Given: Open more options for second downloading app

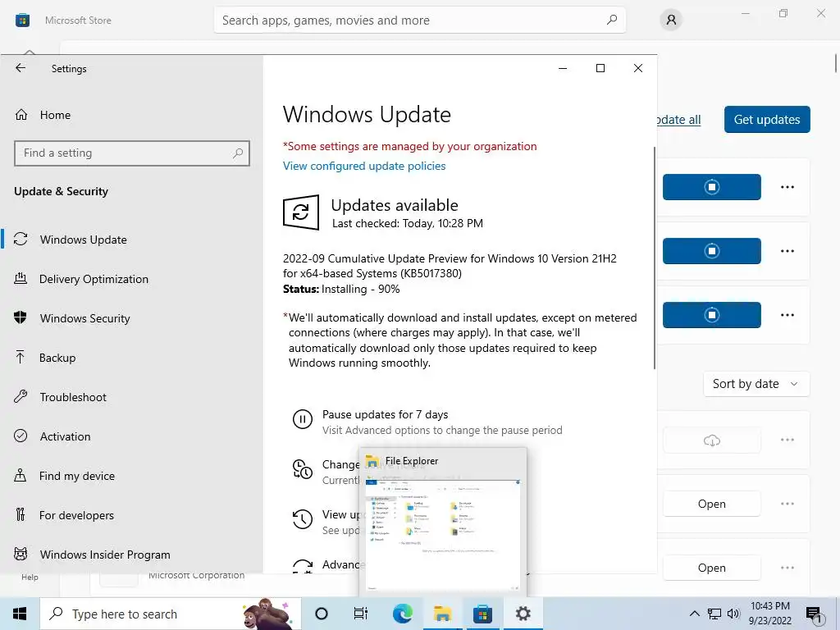Looking at the screenshot, I should coord(787,251).
